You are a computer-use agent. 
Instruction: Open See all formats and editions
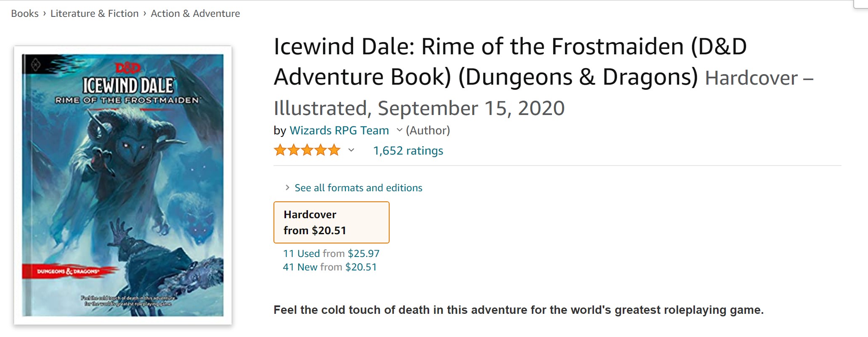pos(358,188)
